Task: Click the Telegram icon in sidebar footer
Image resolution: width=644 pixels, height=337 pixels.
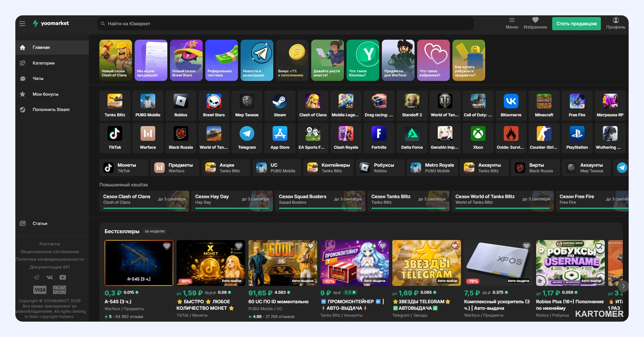Action: click(36, 277)
